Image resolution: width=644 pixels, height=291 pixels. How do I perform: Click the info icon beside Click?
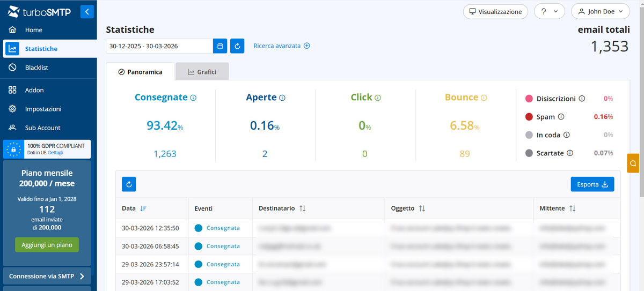pos(378,98)
